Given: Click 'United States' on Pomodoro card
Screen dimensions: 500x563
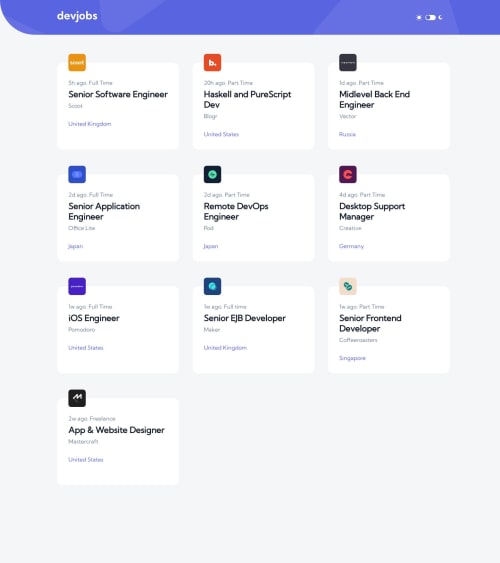Looking at the screenshot, I should 86,348.
